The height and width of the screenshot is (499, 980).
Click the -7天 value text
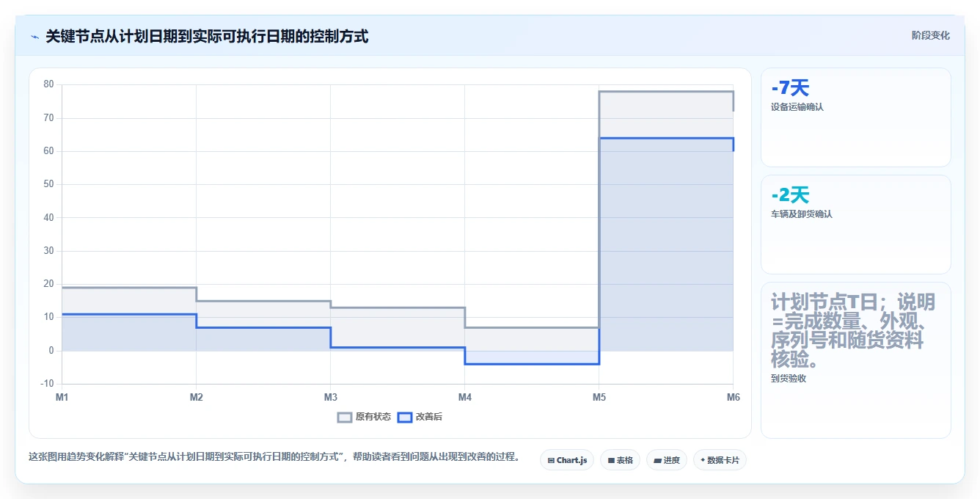coord(790,88)
